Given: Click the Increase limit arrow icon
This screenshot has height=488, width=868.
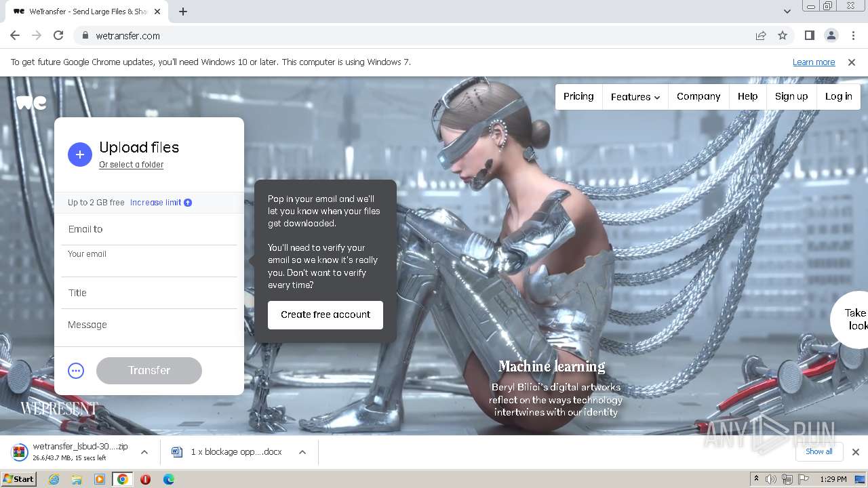Looking at the screenshot, I should pyautogui.click(x=188, y=203).
